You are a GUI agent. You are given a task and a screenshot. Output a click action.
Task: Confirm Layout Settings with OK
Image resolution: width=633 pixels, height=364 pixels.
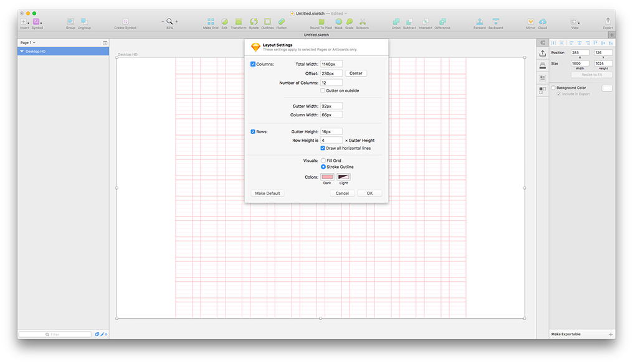point(369,193)
